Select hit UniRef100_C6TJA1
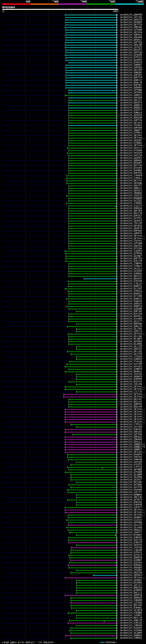 point(131,17)
